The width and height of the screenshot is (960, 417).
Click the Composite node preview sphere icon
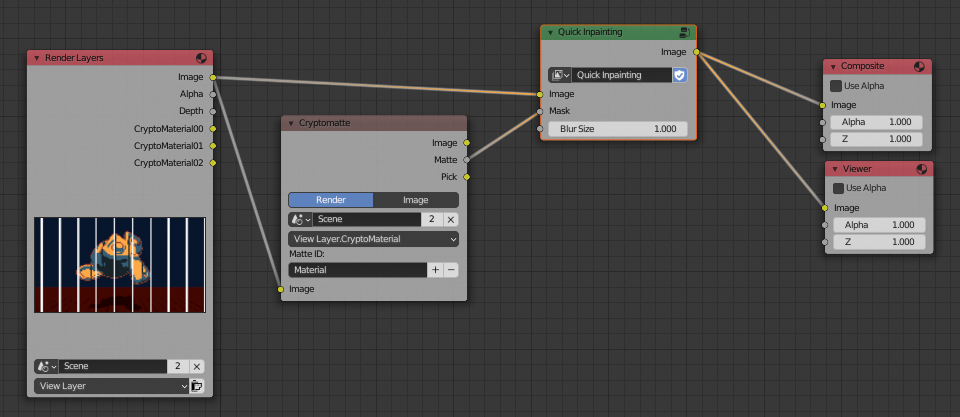pyautogui.click(x=921, y=66)
